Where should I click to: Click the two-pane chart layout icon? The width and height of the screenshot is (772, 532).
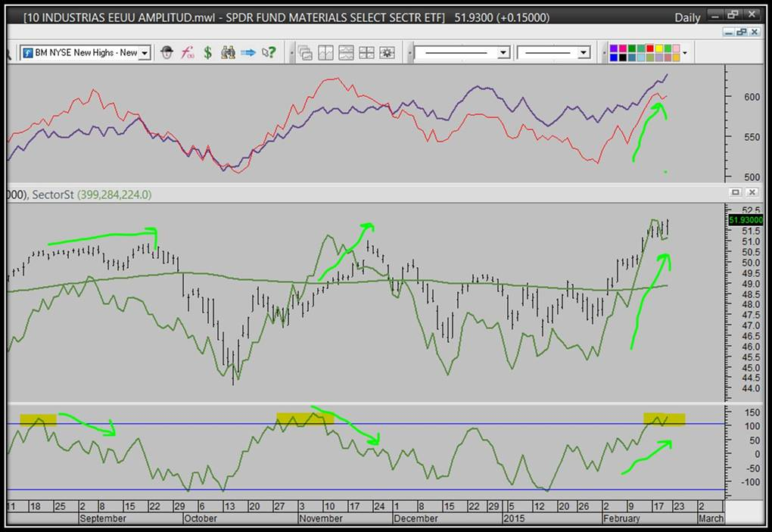(x=326, y=53)
